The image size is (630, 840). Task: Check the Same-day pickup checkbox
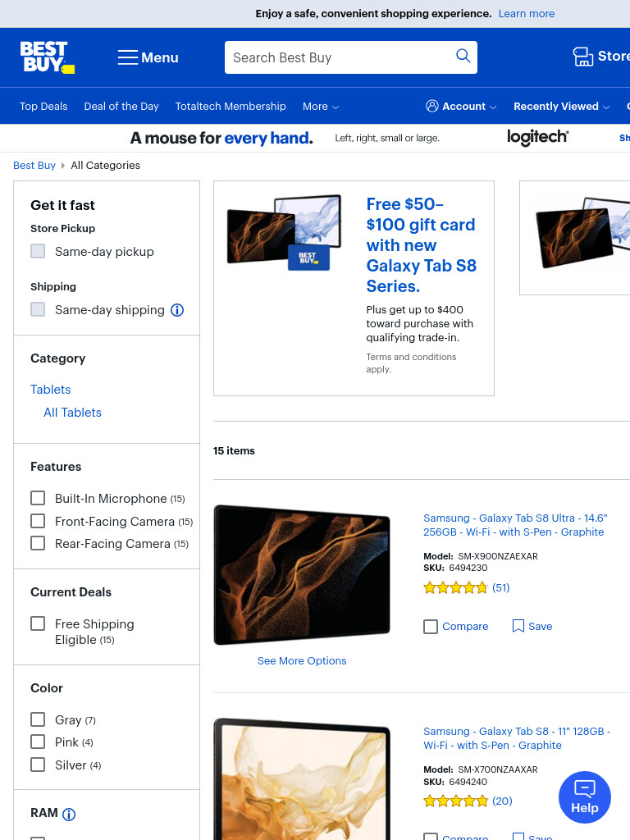(x=38, y=251)
